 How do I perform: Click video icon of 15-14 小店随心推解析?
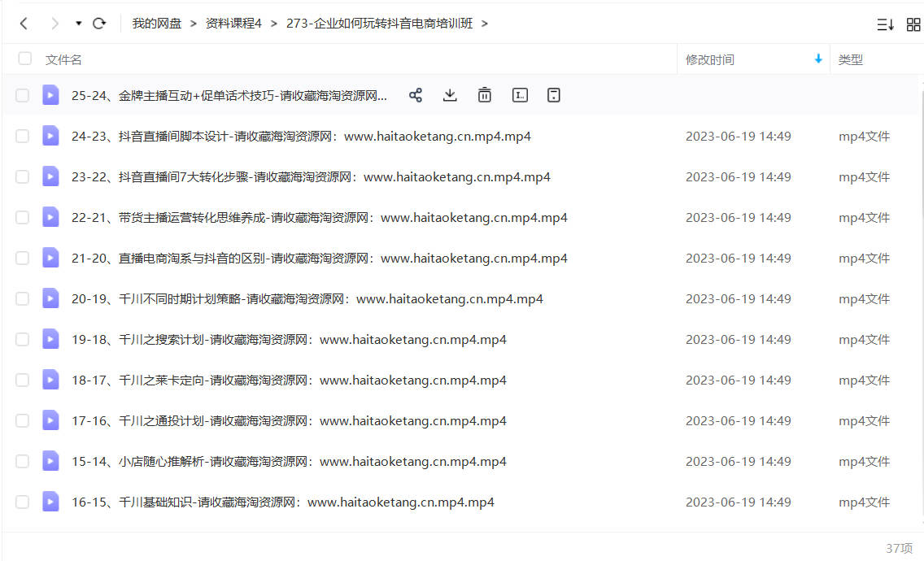click(50, 461)
